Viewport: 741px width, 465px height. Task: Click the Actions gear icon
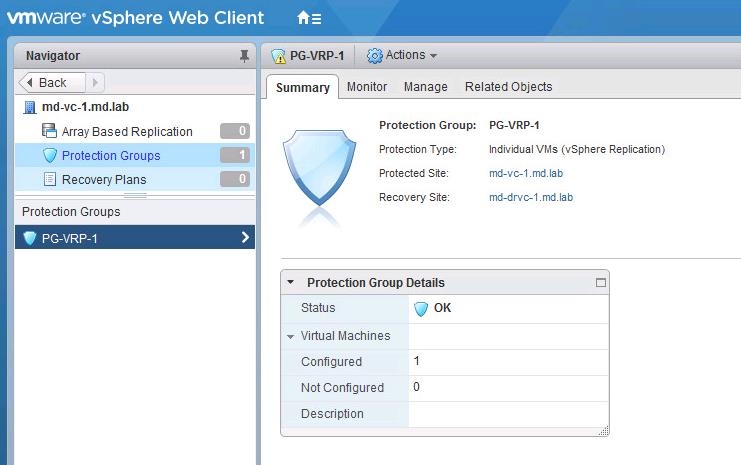point(375,56)
